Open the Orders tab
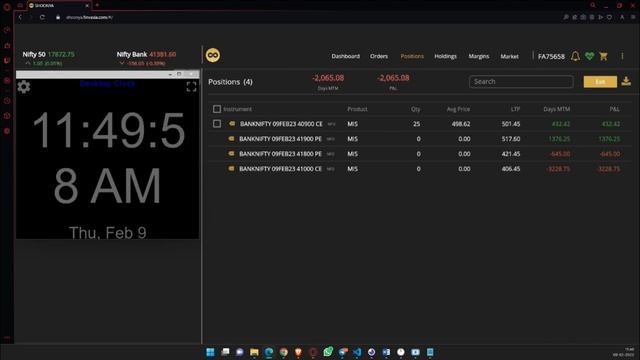The height and width of the screenshot is (360, 640). click(379, 56)
